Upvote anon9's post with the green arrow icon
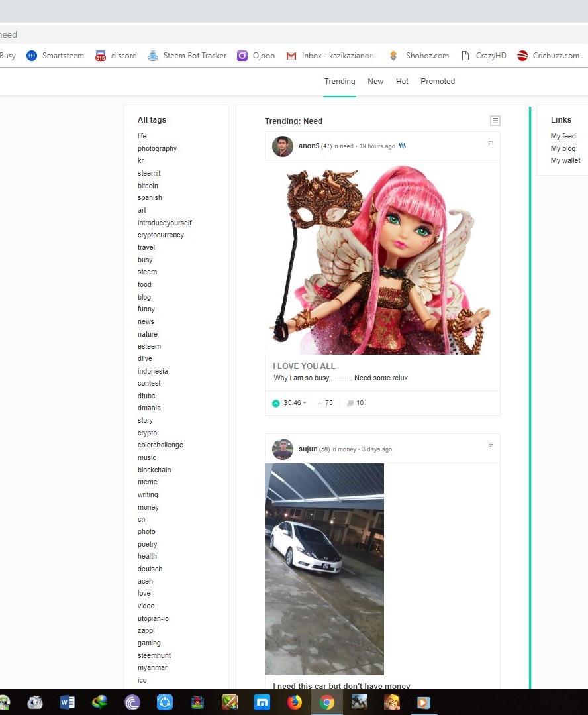This screenshot has height=715, width=588. pos(275,402)
